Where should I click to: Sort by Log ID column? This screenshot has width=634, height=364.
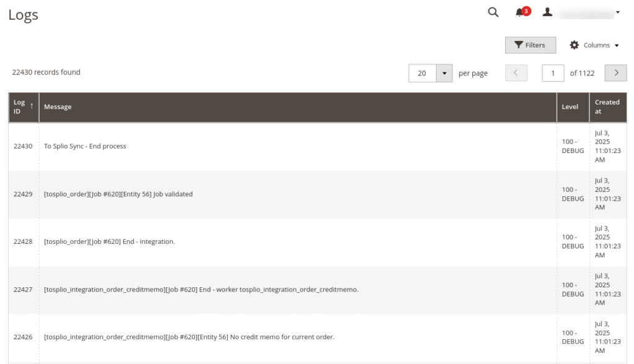tap(24, 106)
